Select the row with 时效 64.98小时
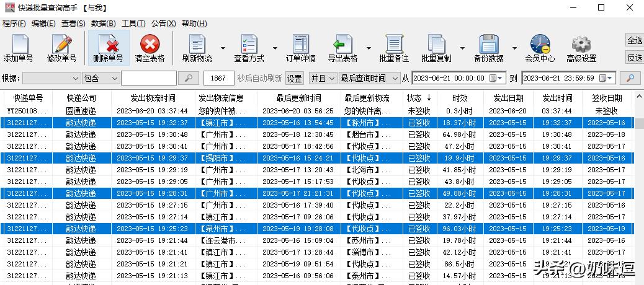 click(316, 134)
